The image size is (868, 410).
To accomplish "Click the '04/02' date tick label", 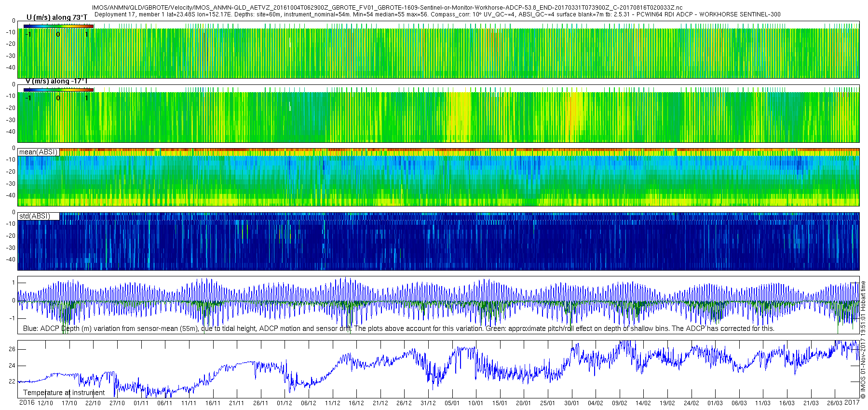I will coord(596,403).
